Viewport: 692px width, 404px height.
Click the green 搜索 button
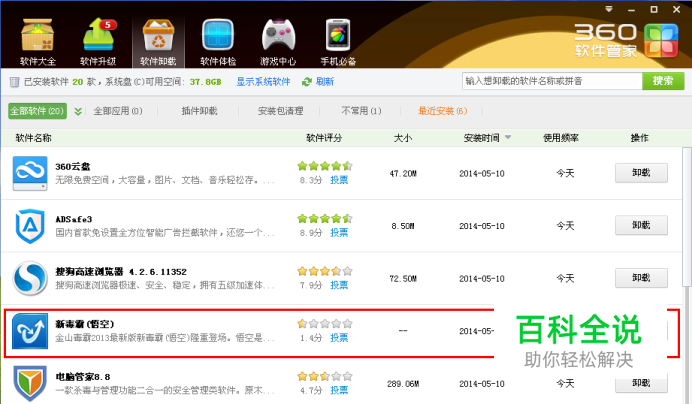[663, 81]
